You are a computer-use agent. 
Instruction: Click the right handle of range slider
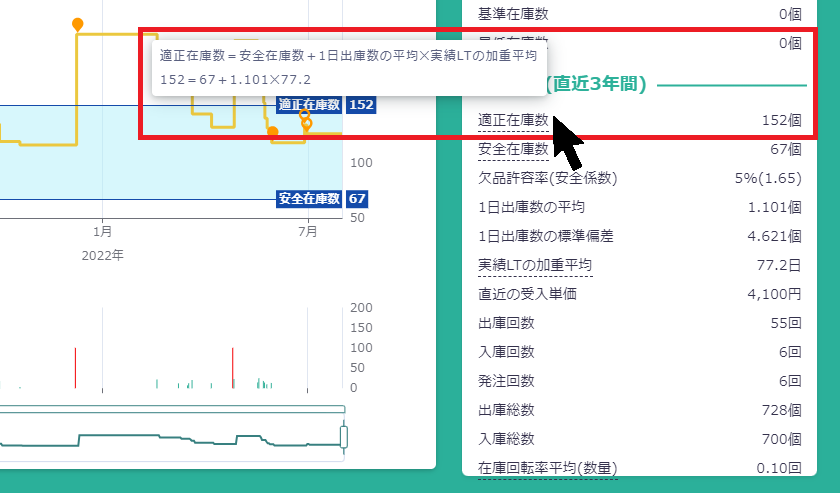345,437
